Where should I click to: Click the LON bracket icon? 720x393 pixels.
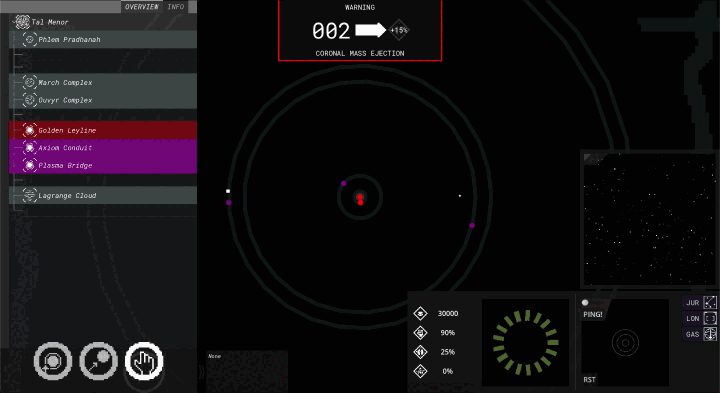[x=710, y=318]
